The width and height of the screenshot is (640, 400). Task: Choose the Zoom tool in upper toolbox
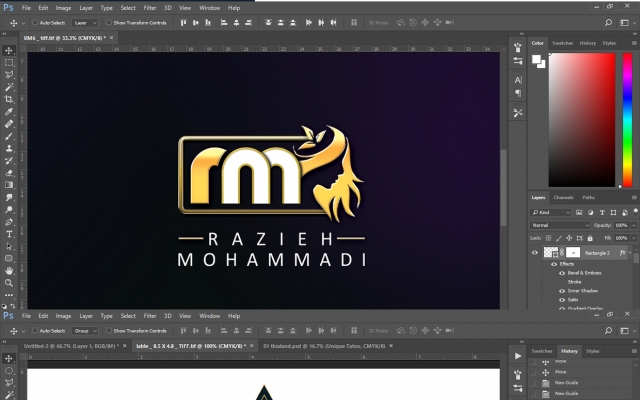[x=9, y=283]
